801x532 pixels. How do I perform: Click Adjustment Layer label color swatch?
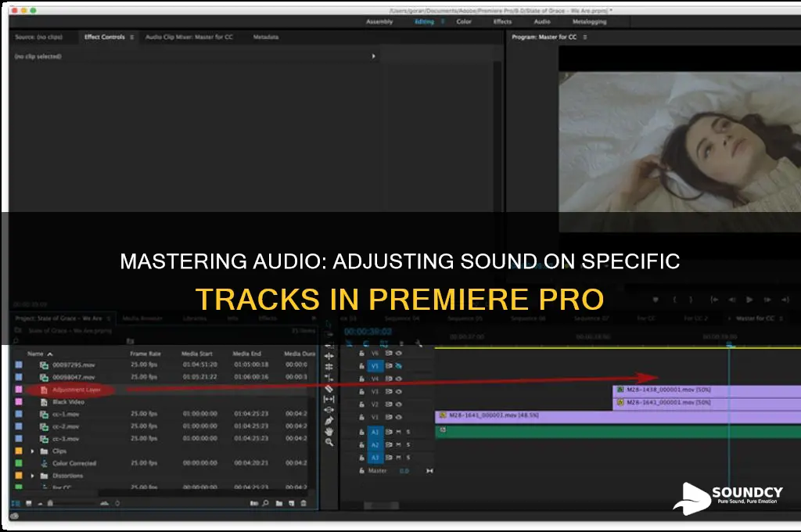point(19,390)
